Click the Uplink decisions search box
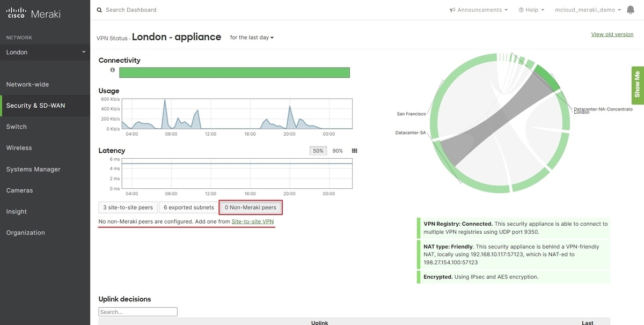Screen dimensions: 644x325 click(138, 312)
